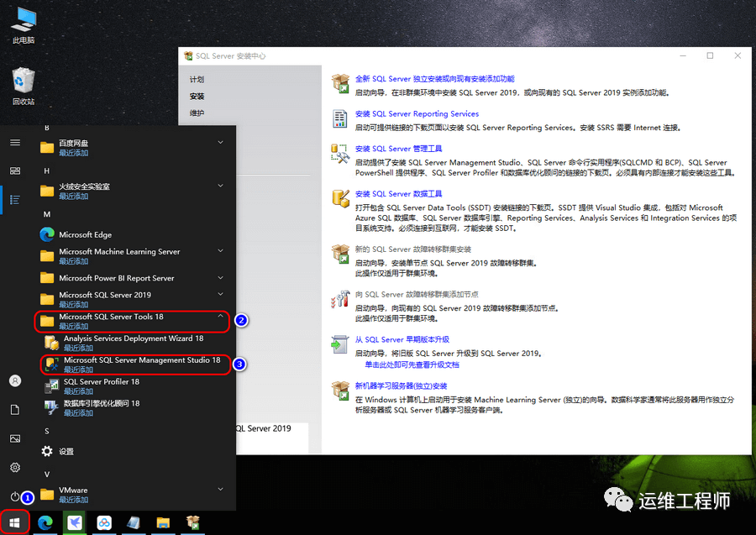Click the SQL Server Management Studio 18 icon
Image resolution: width=756 pixels, height=535 pixels.
point(51,365)
